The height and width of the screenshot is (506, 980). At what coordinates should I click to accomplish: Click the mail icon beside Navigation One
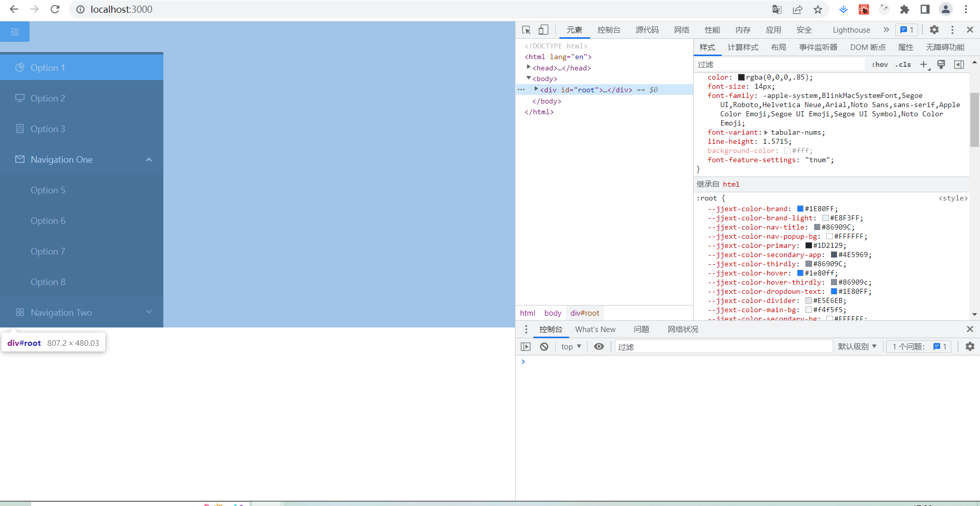tap(19, 159)
